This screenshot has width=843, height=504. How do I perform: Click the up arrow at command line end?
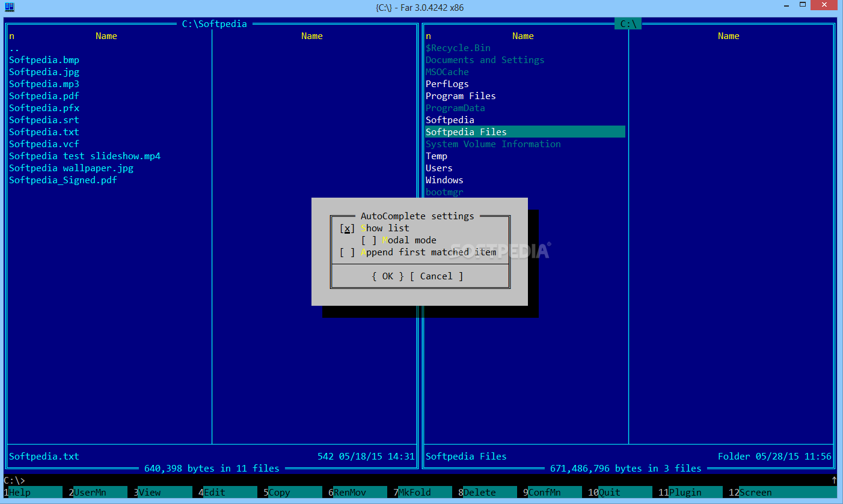[834, 480]
